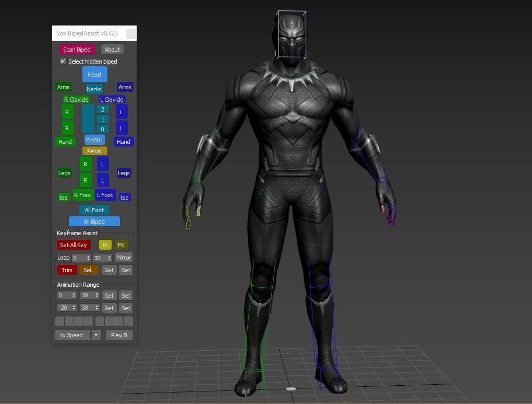
Task: Select green R forearm button above green Hand
Action: tap(67, 128)
